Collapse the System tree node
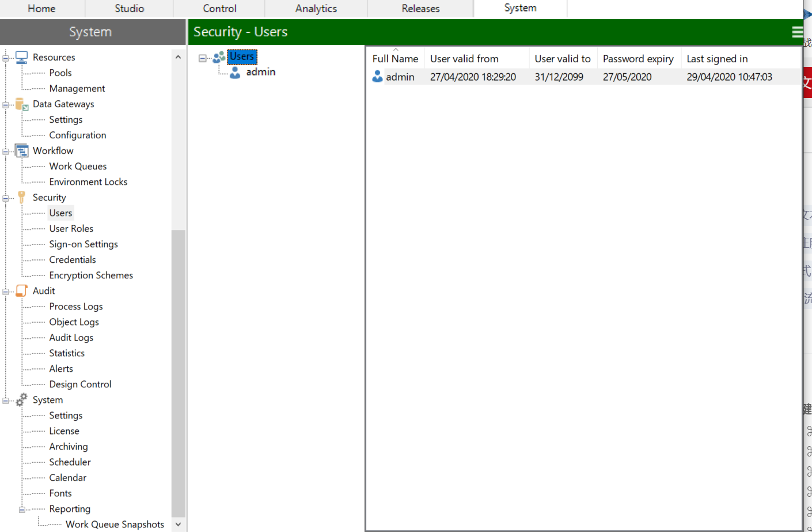This screenshot has height=532, width=812. coord(6,401)
